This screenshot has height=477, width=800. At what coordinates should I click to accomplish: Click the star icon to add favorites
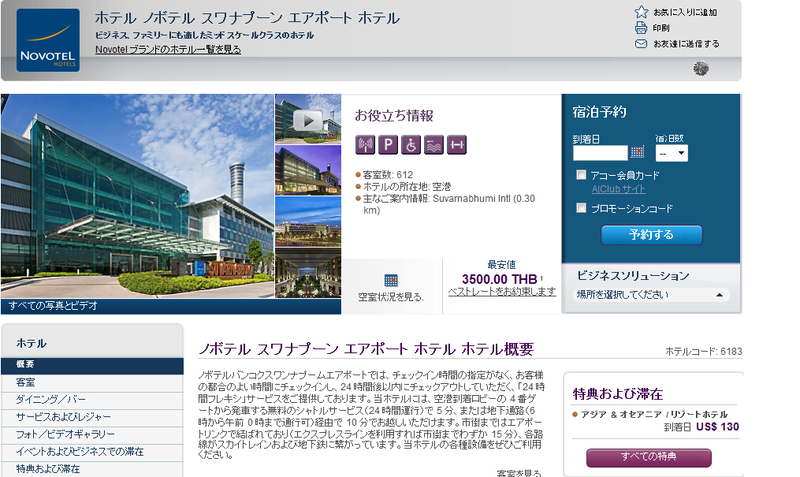(641, 12)
